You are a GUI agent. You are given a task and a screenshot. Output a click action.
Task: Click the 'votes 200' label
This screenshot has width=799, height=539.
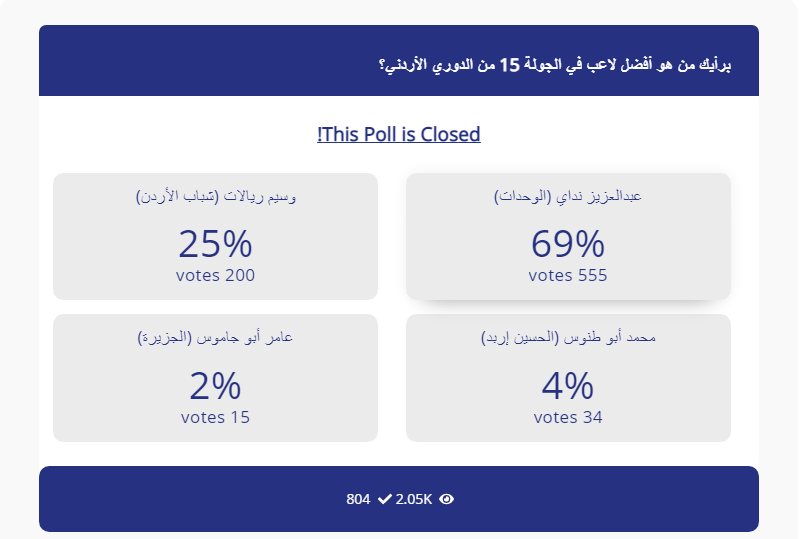(215, 276)
